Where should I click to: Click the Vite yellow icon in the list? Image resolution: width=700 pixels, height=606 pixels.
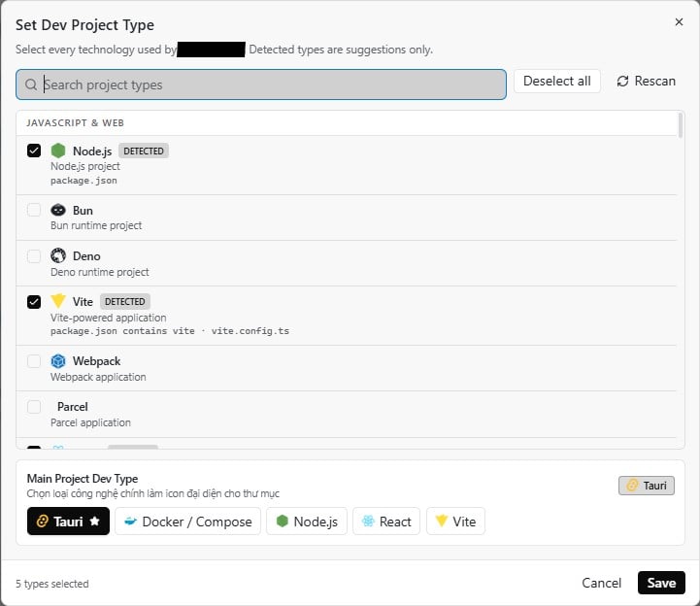58,301
